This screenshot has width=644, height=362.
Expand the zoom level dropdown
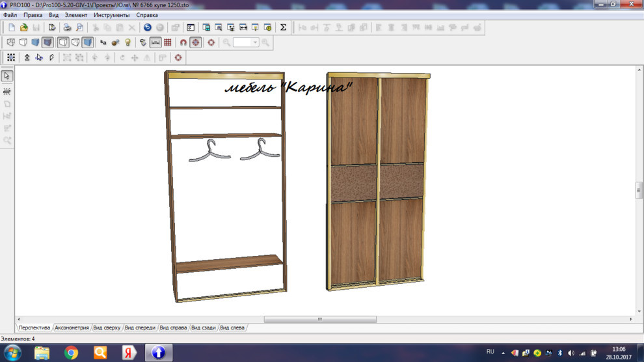tap(255, 42)
